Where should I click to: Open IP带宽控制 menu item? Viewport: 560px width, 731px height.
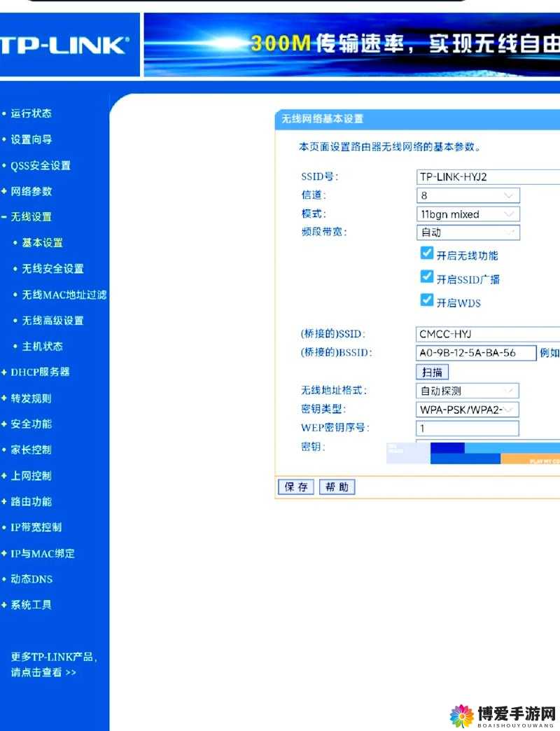(36, 527)
